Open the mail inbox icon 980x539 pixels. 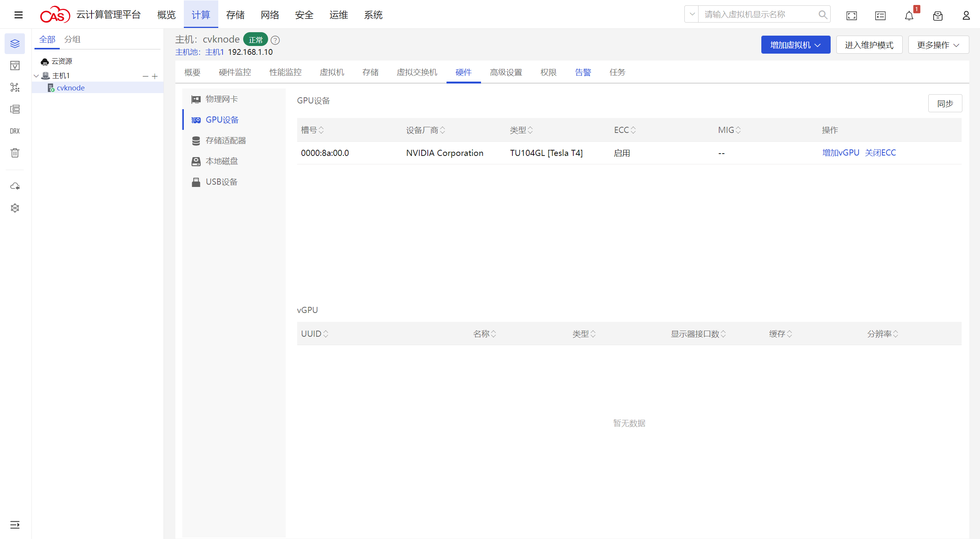click(x=937, y=16)
